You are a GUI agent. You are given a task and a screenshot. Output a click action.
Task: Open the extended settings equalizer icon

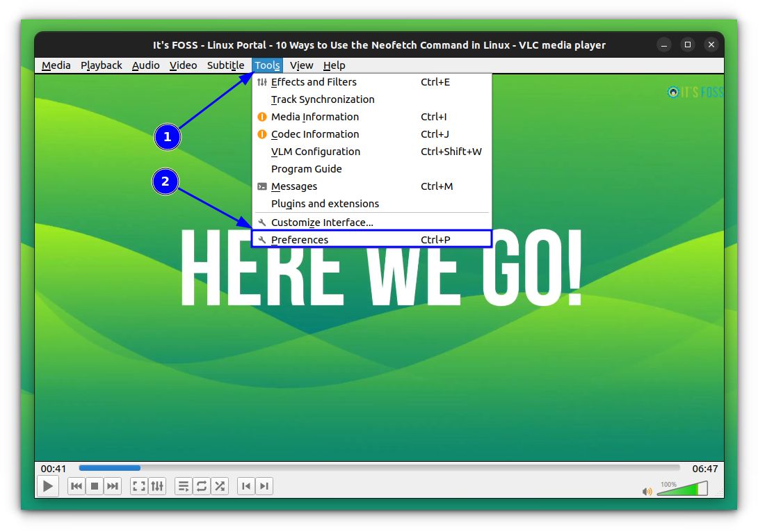(x=157, y=486)
